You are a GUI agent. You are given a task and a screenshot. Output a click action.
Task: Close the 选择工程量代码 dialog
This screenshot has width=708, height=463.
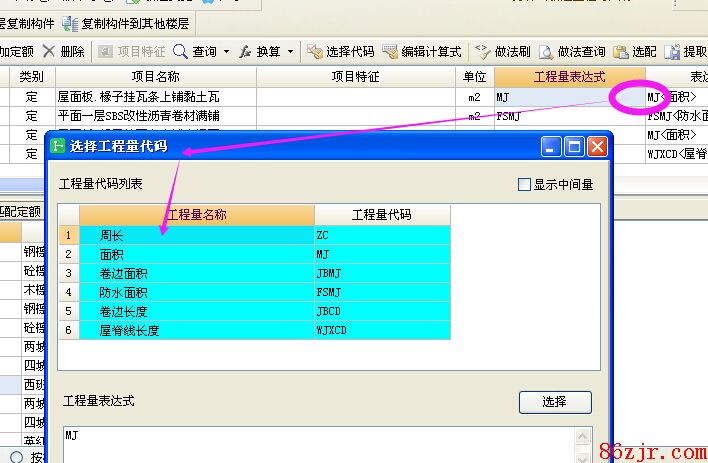coord(597,147)
